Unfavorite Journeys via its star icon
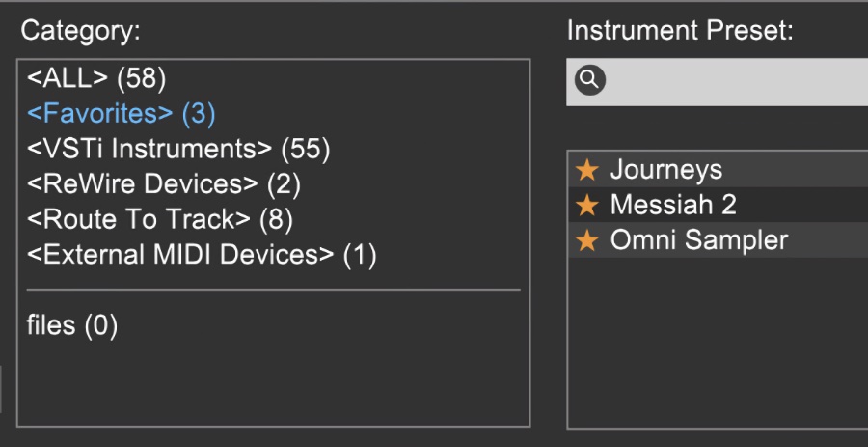Viewport: 868px width, 447px height. (x=586, y=170)
